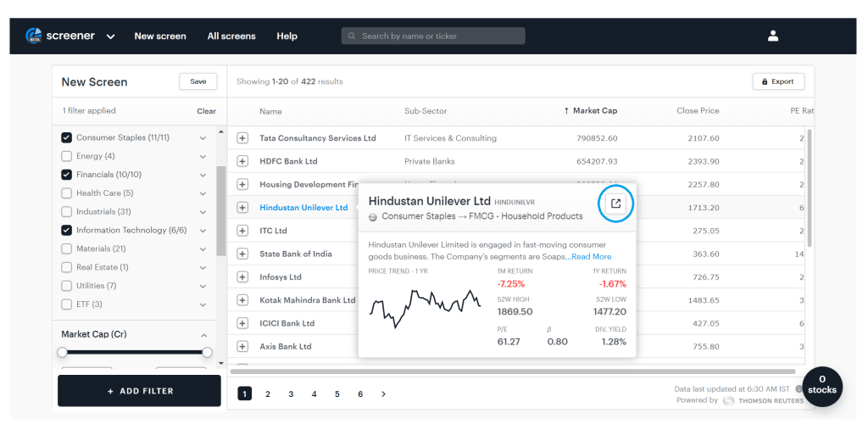The image size is (868, 441).
Task: Enable the Energy sector checkbox
Action: (x=66, y=156)
